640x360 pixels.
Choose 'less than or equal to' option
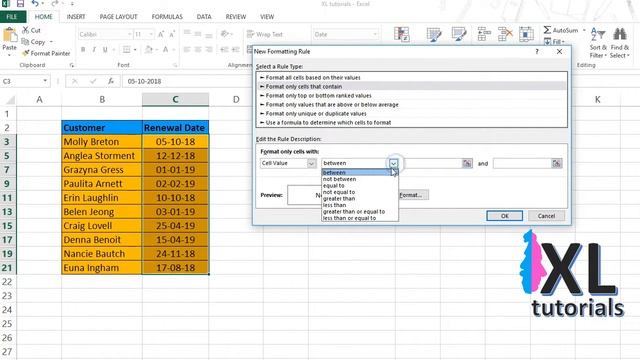[x=360, y=218]
